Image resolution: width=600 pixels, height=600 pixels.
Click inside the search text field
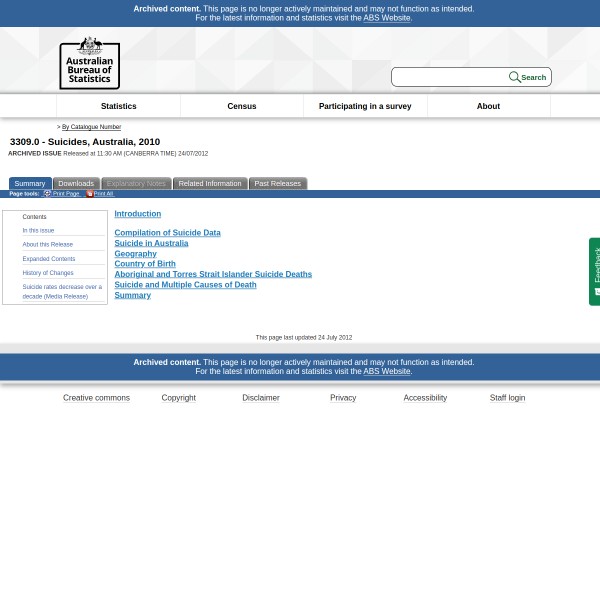[x=449, y=77]
